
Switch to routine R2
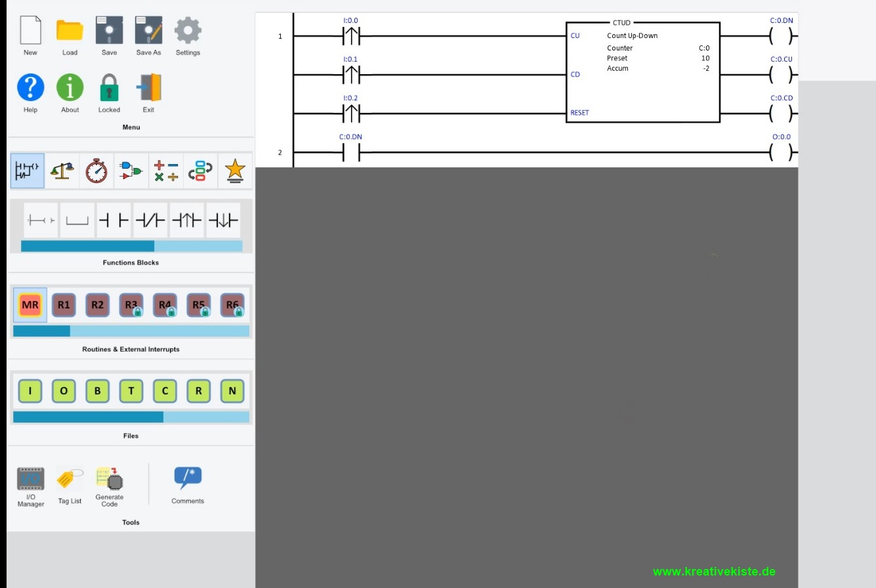click(x=97, y=304)
